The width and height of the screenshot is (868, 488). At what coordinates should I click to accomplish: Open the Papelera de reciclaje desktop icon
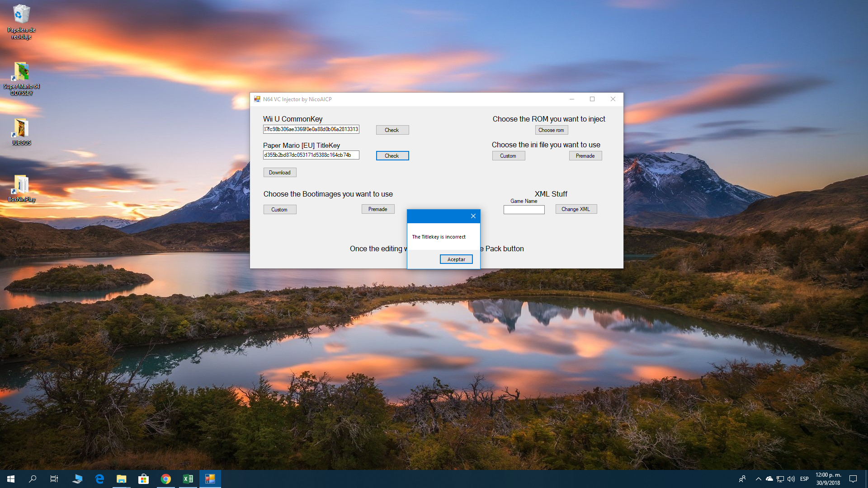tap(21, 22)
